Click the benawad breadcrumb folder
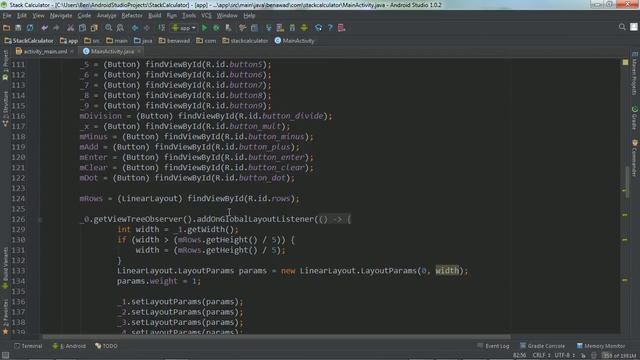The height and width of the screenshot is (360, 640). coord(174,40)
